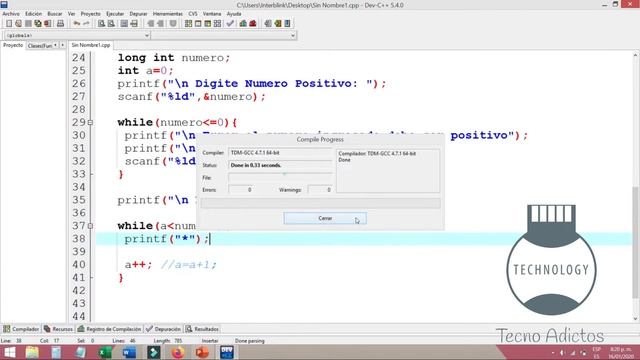Screen dimensions: 640x360
Task: Click the green profile analysis toolbar icon
Action: click(243, 24)
